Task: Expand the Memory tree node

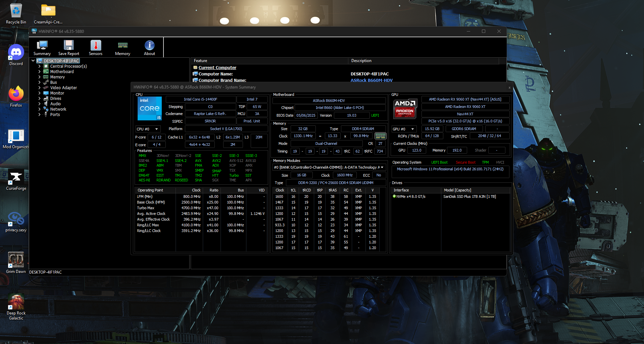Action: [x=39, y=77]
